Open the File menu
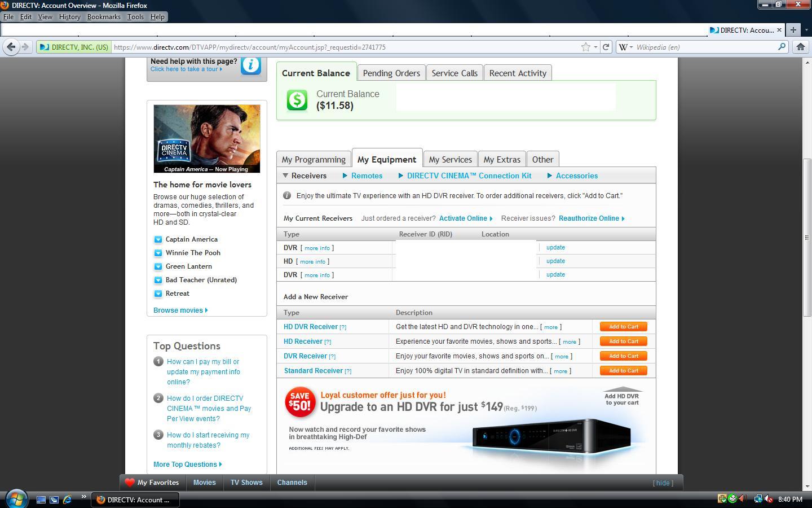The image size is (812, 508). pyautogui.click(x=8, y=17)
